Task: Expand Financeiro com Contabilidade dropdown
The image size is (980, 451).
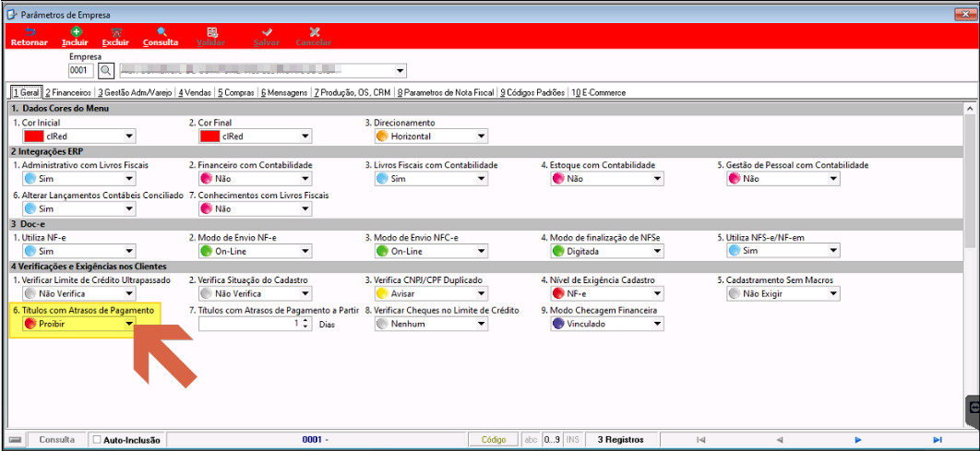Action: pos(305,179)
